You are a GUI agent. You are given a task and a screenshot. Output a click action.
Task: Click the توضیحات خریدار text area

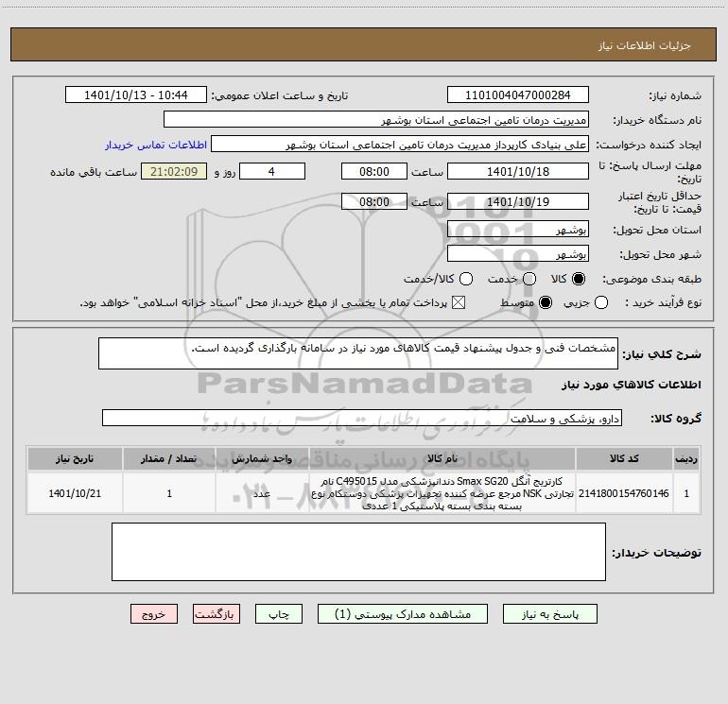pos(358,552)
